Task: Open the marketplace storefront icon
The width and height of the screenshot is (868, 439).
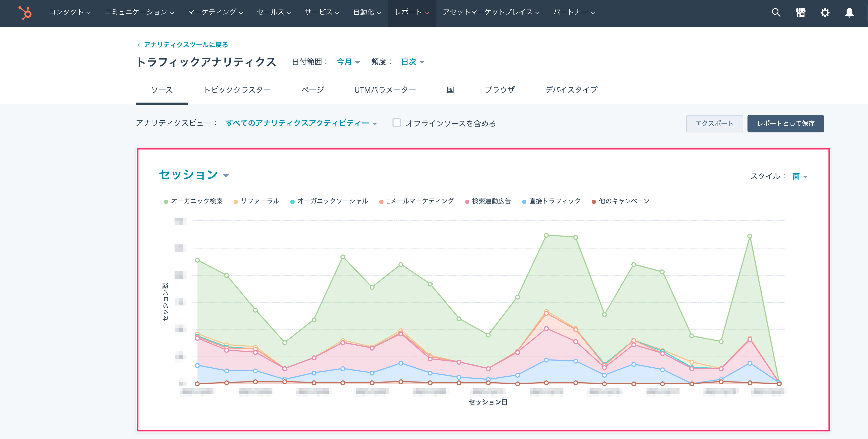Action: (801, 13)
